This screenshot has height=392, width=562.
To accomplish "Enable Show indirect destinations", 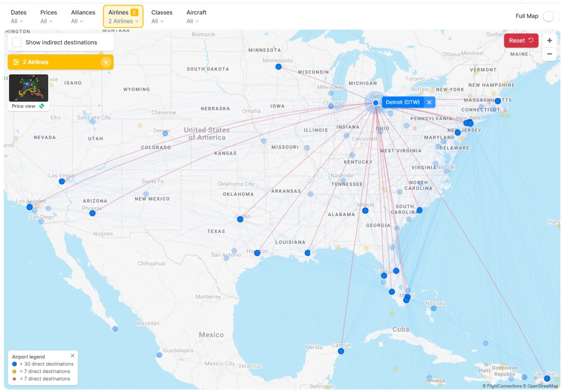I will pyautogui.click(x=16, y=42).
